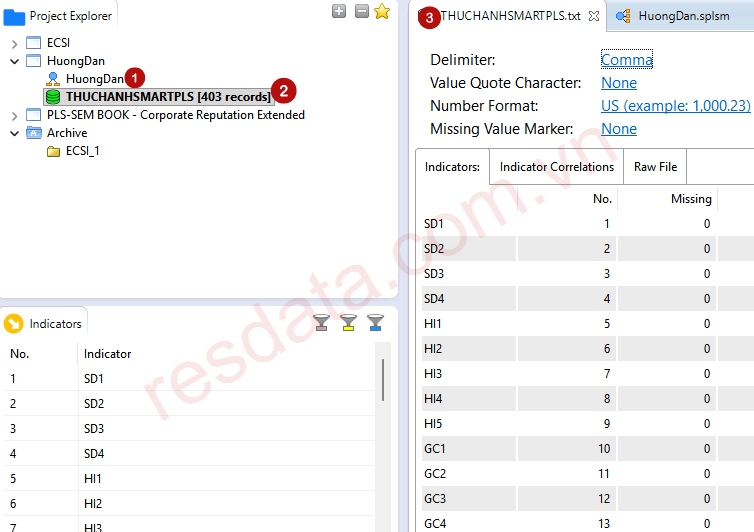
Task: Click the yellow filter funnel icon
Action: click(x=348, y=322)
